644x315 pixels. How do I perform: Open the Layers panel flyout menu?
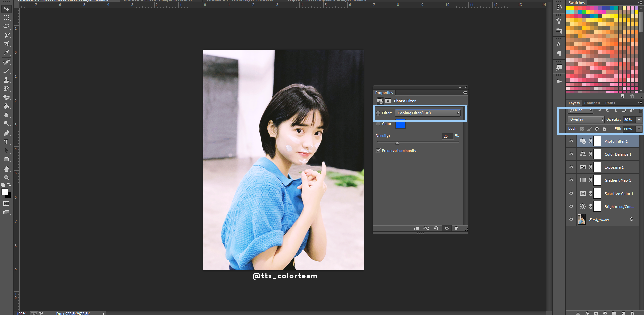(640, 103)
